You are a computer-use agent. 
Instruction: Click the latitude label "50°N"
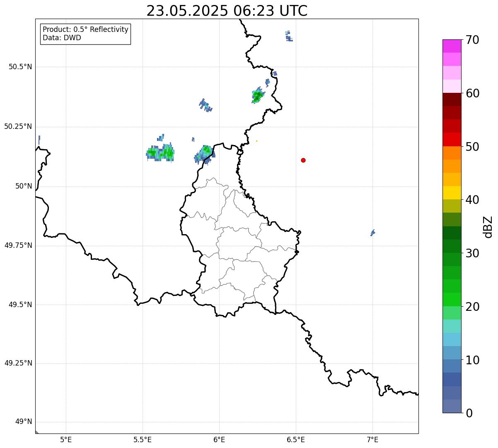24,186
